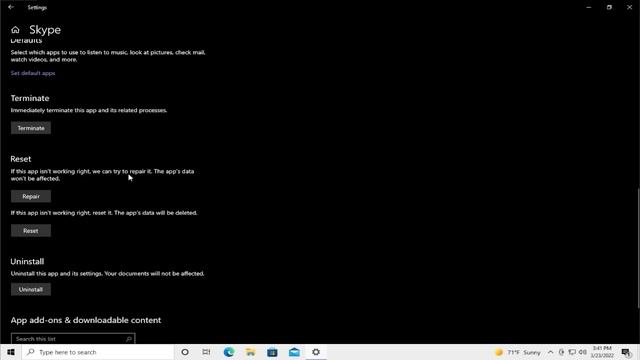Minimize the Settings window
Viewport: 640px width, 360px height.
pos(589,7)
